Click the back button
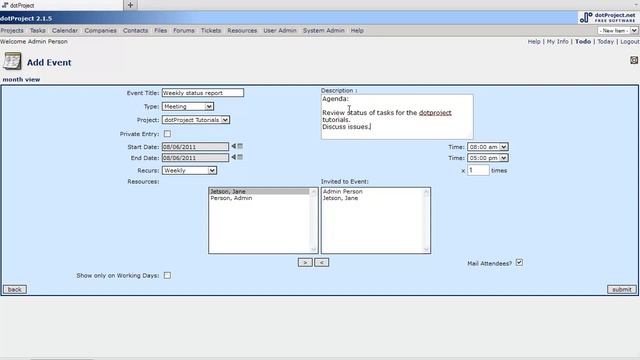This screenshot has height=360, width=640. tap(15, 289)
